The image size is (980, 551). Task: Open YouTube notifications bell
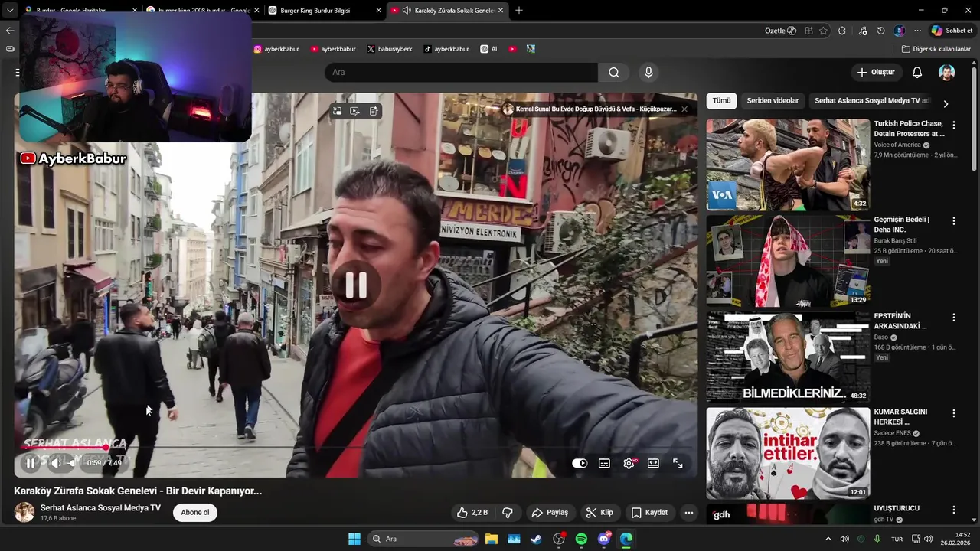pos(917,72)
